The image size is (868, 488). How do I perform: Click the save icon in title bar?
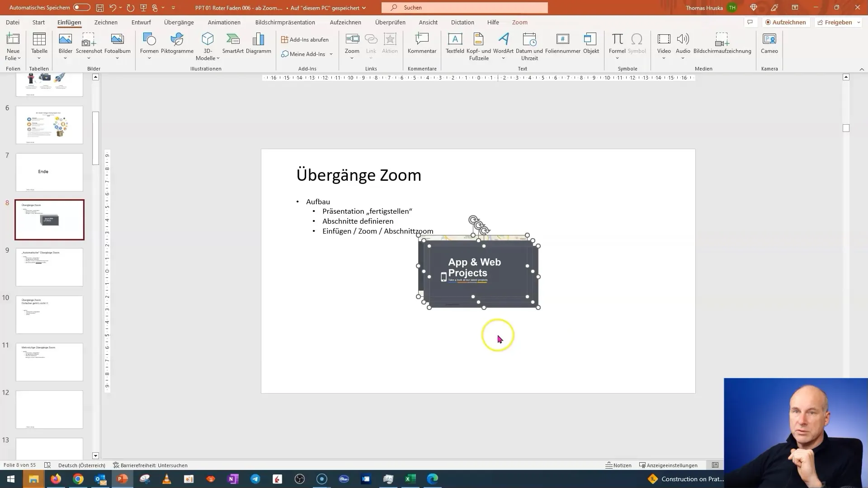click(100, 8)
